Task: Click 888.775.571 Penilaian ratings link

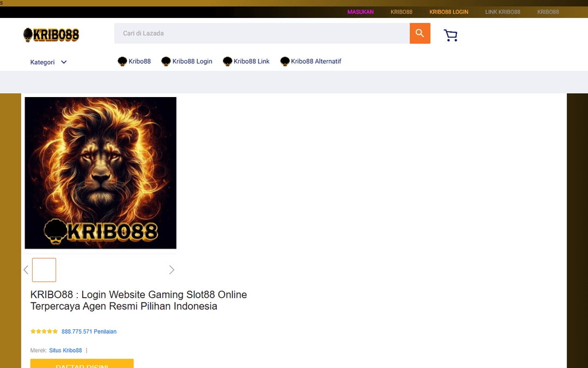Action: click(x=89, y=331)
